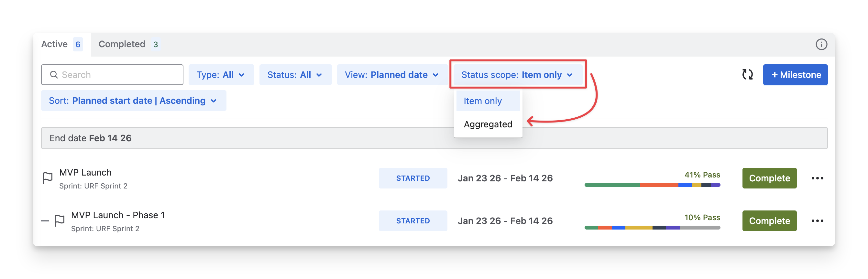This screenshot has width=868, height=279.
Task: Switch to the Active tab
Action: tap(62, 44)
